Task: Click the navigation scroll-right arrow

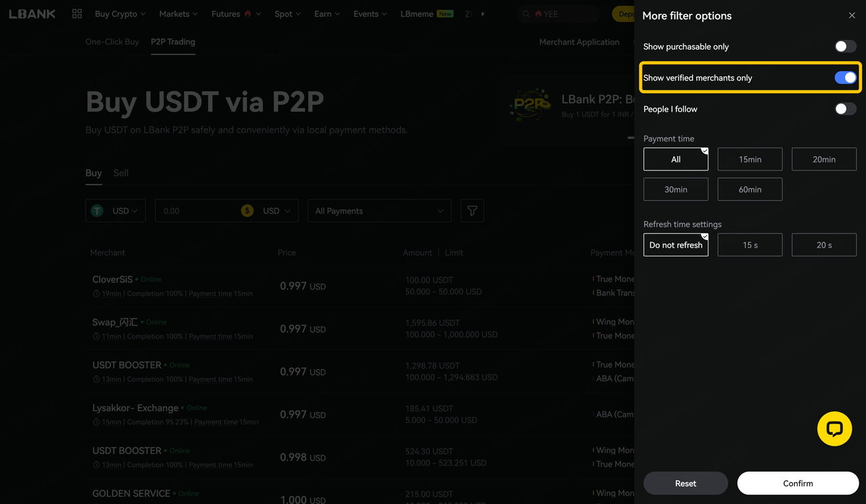Action: (482, 14)
